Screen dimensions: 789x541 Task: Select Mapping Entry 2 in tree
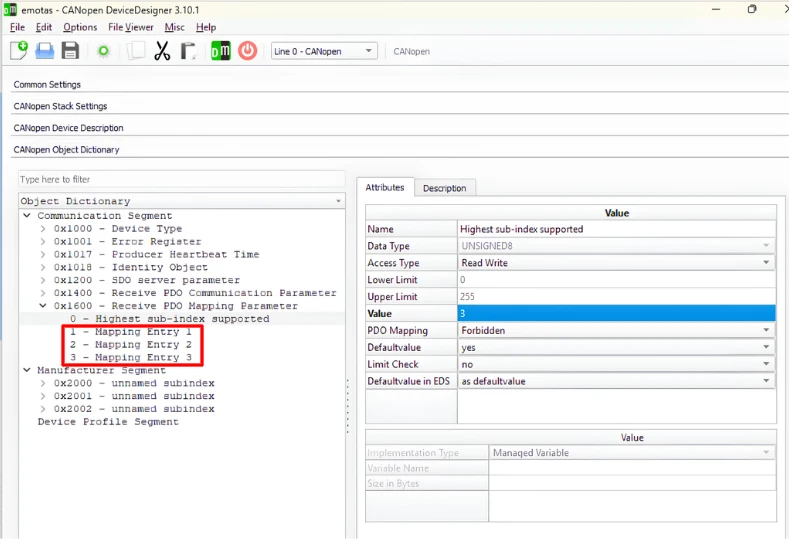[131, 345]
